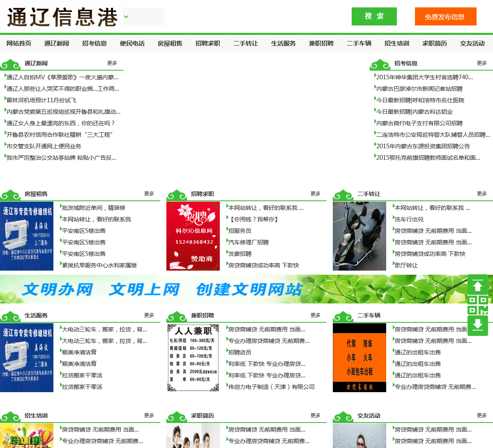Open 通辽新闻 in navigation bar

[x=57, y=43]
